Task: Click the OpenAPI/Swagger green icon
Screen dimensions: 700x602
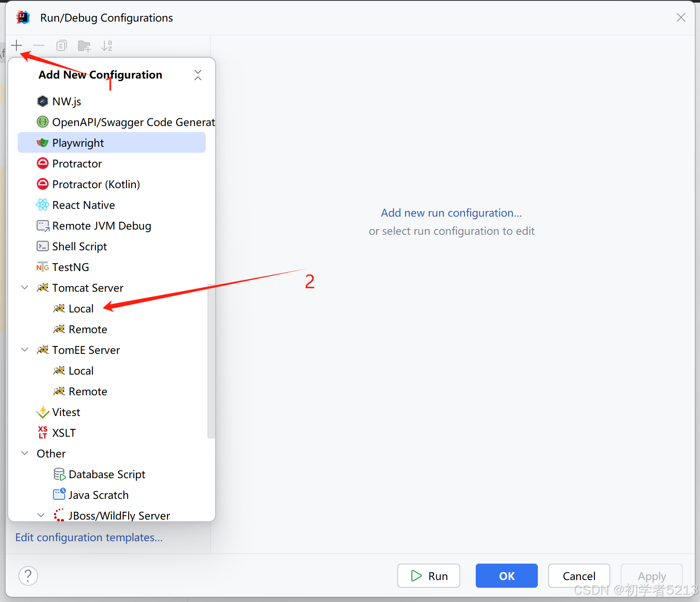Action: pyautogui.click(x=42, y=122)
